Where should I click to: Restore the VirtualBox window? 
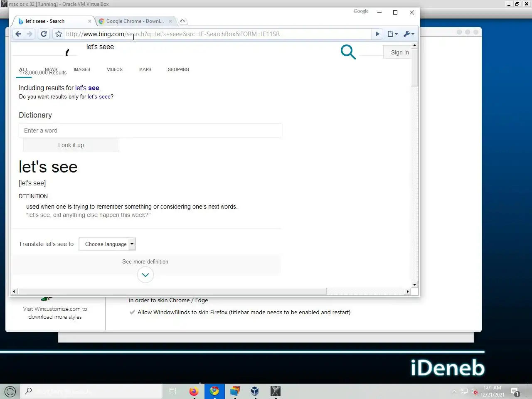coord(517,4)
